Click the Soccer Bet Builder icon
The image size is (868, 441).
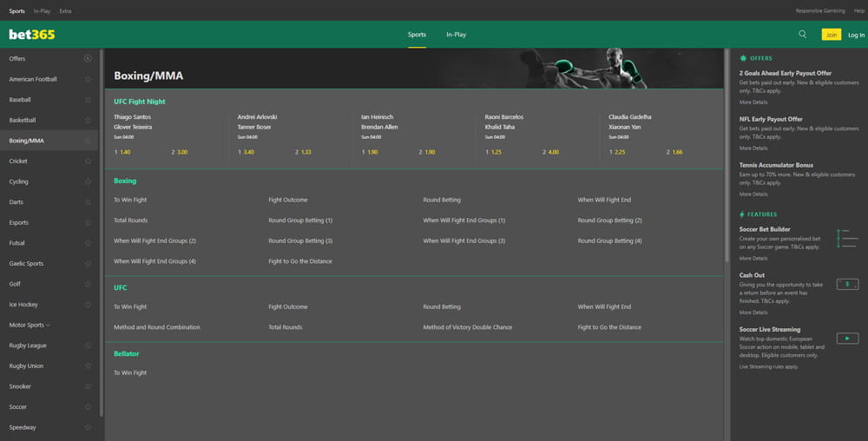point(847,239)
